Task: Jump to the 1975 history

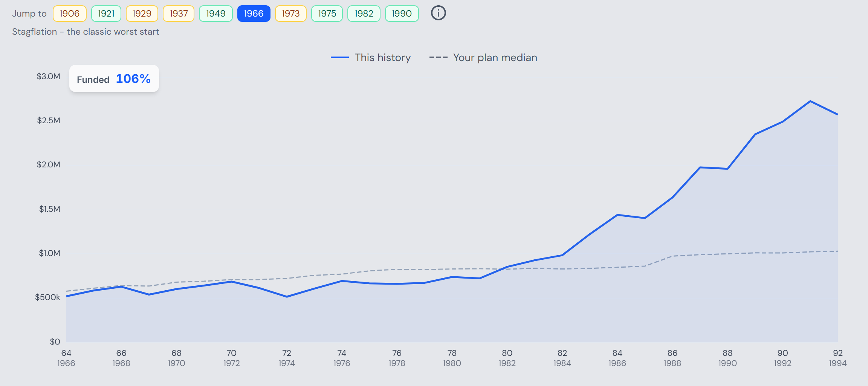Action: click(x=327, y=14)
